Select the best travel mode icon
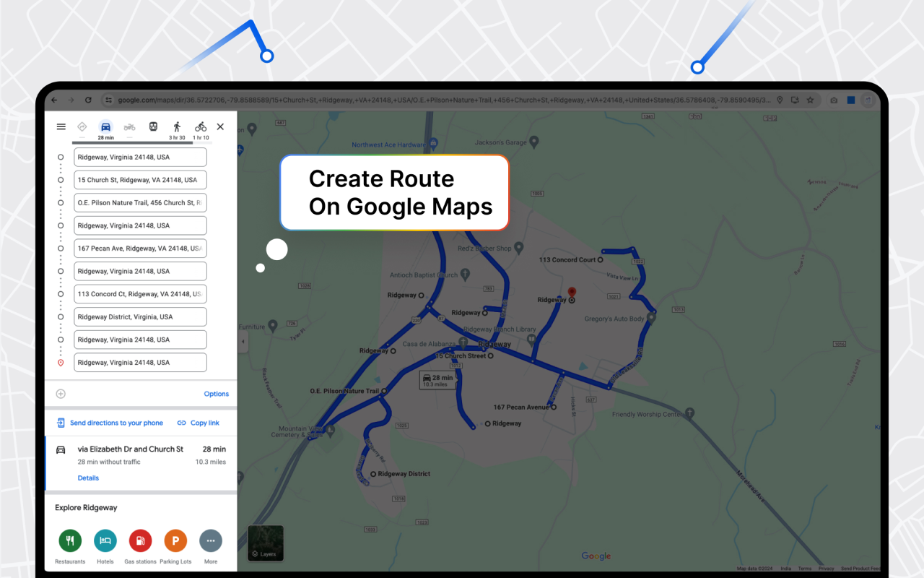924x578 pixels. (82, 126)
